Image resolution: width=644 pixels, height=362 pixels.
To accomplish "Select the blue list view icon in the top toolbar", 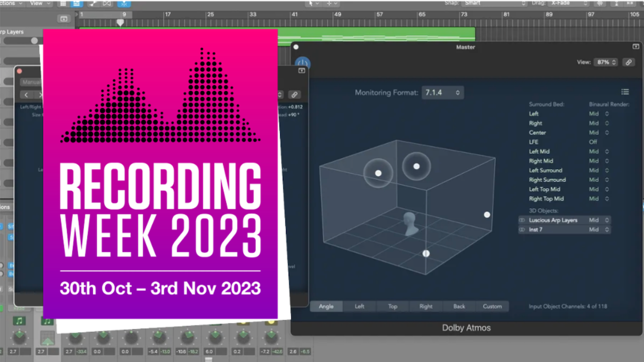I will click(77, 4).
